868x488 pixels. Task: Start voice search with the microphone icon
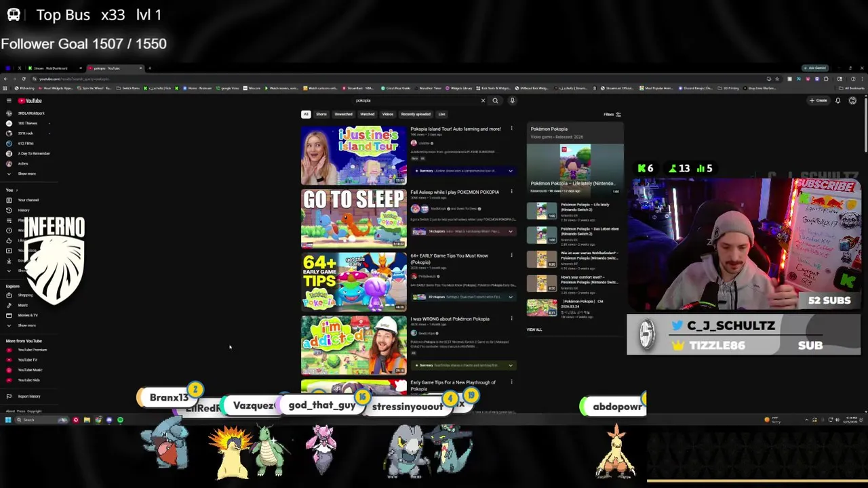click(512, 101)
